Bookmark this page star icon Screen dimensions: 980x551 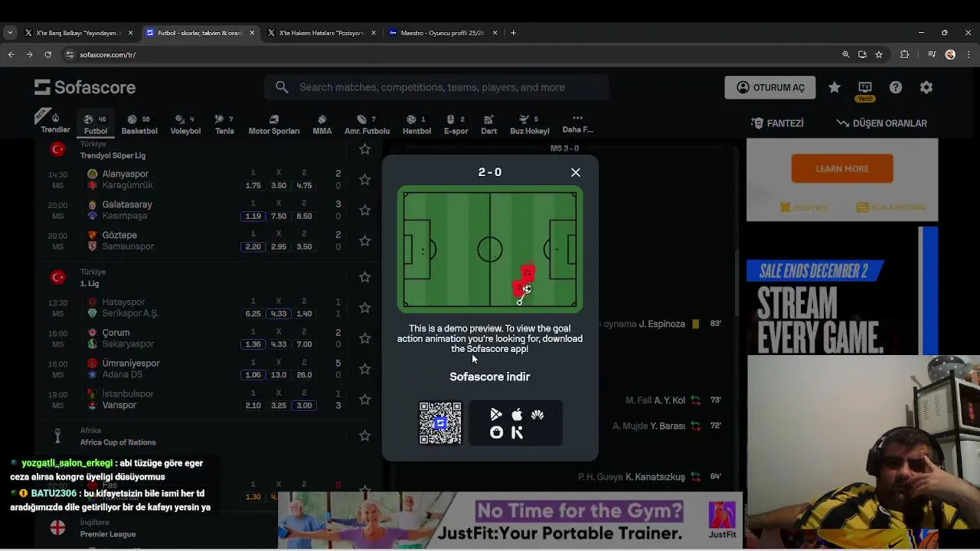point(879,54)
